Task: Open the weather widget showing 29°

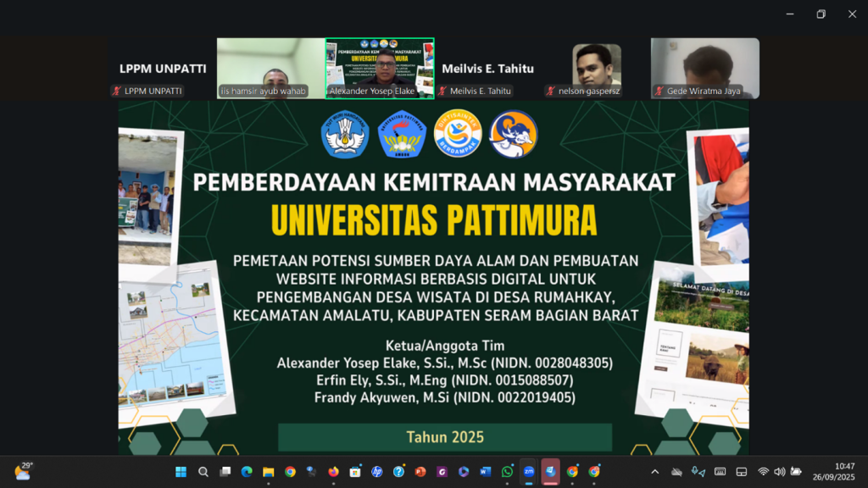Action: pos(23,471)
